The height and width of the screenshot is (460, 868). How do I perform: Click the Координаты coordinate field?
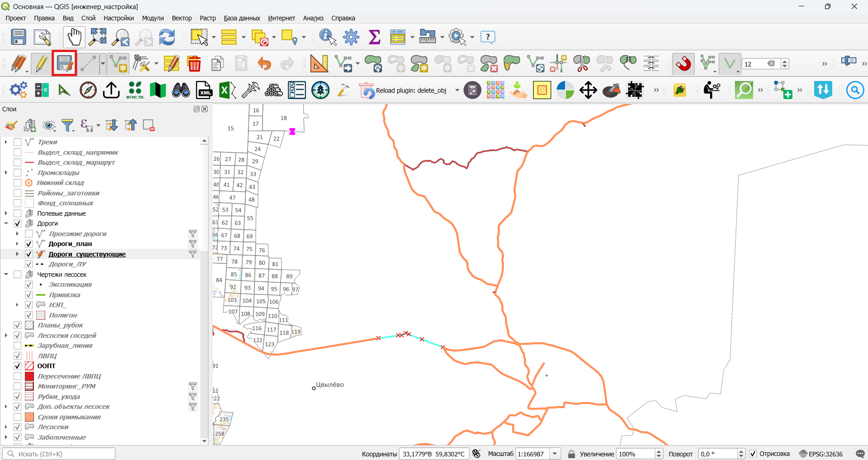(x=434, y=454)
